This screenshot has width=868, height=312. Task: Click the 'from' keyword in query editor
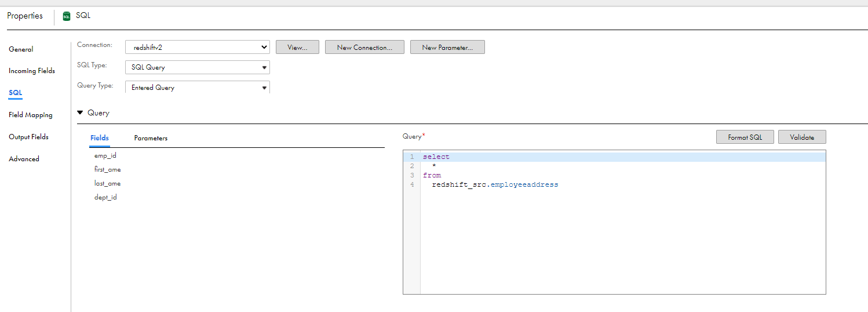point(432,175)
